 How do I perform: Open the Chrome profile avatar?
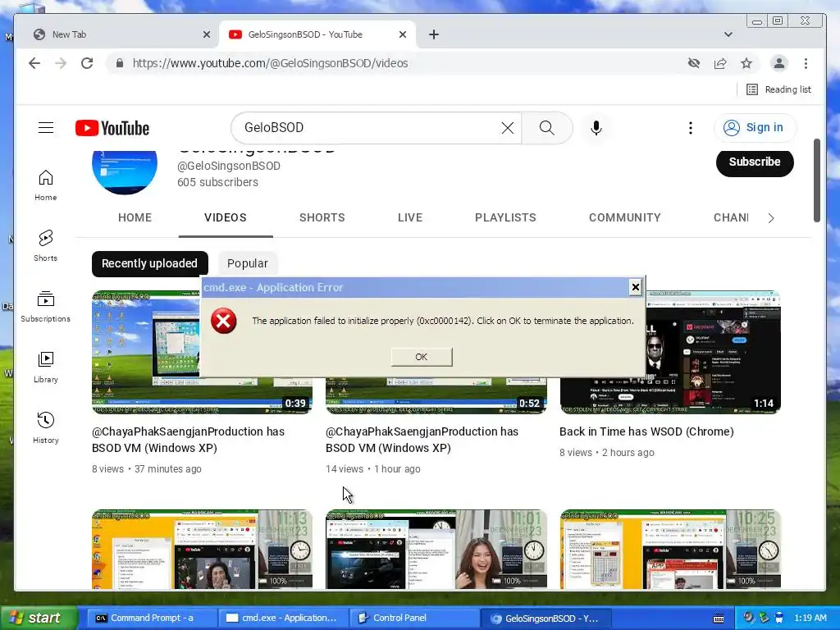pos(779,63)
